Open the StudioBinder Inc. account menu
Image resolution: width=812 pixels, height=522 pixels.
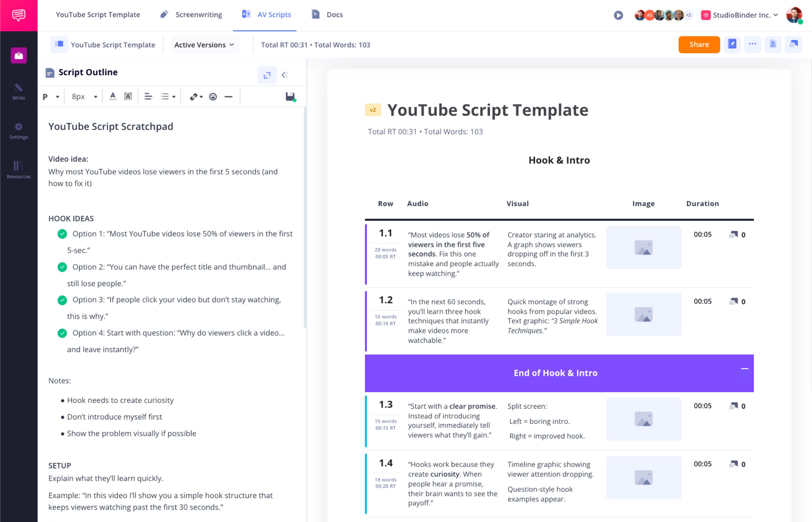click(x=739, y=15)
